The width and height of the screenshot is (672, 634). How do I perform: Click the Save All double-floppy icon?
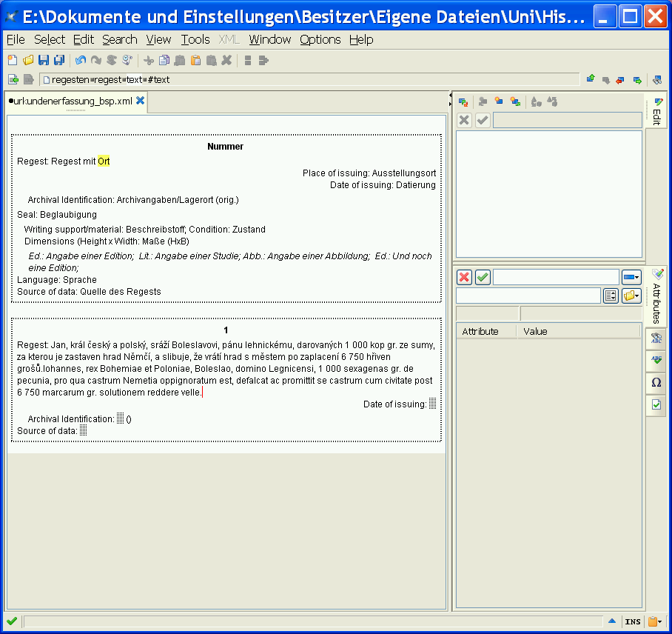tap(59, 61)
